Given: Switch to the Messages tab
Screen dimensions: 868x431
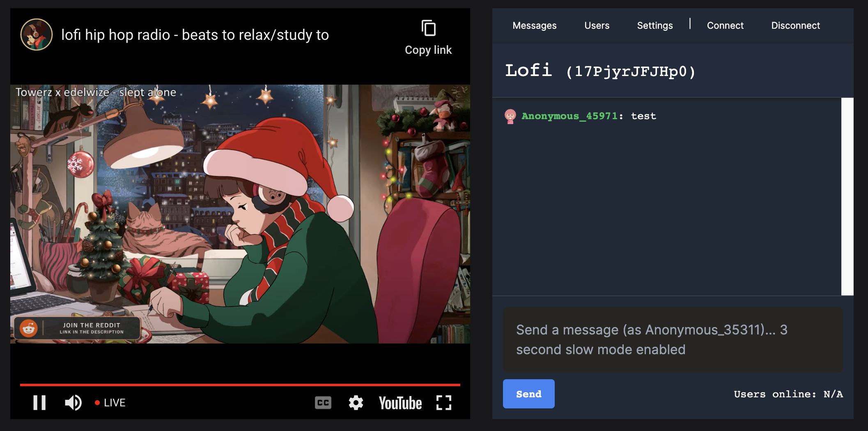Looking at the screenshot, I should coord(535,25).
